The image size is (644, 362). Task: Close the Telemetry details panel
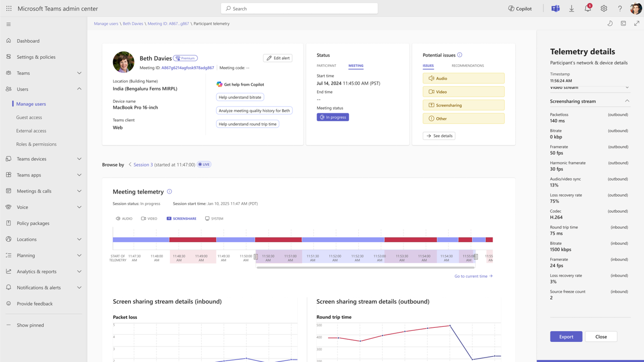pos(601,337)
